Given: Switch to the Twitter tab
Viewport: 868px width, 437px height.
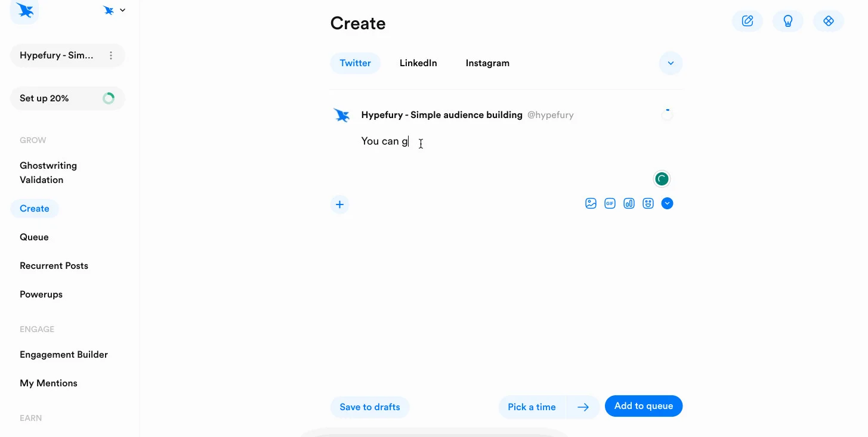Looking at the screenshot, I should point(356,63).
